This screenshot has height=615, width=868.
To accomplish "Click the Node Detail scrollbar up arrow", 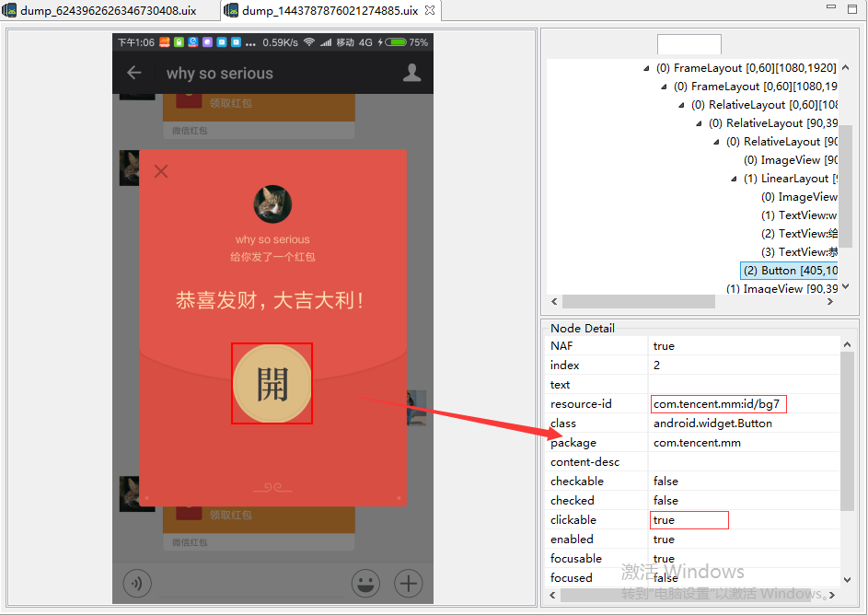I will [x=847, y=344].
